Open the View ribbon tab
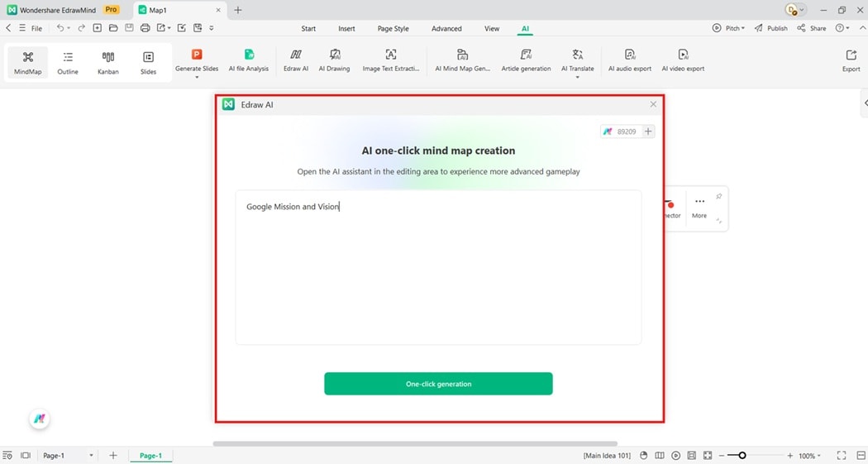The width and height of the screenshot is (868, 464). coord(492,29)
